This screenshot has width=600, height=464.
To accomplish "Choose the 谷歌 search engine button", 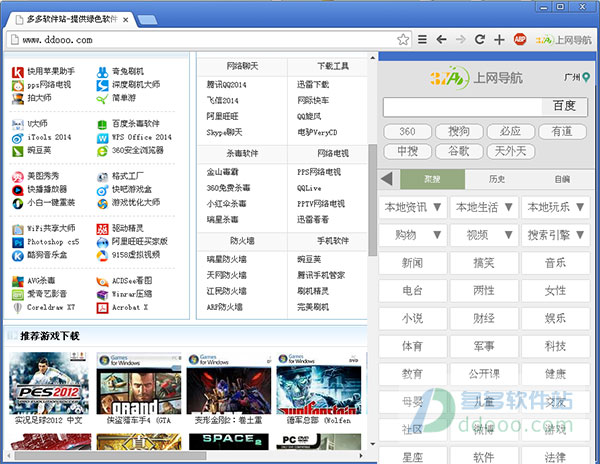I will [x=459, y=151].
